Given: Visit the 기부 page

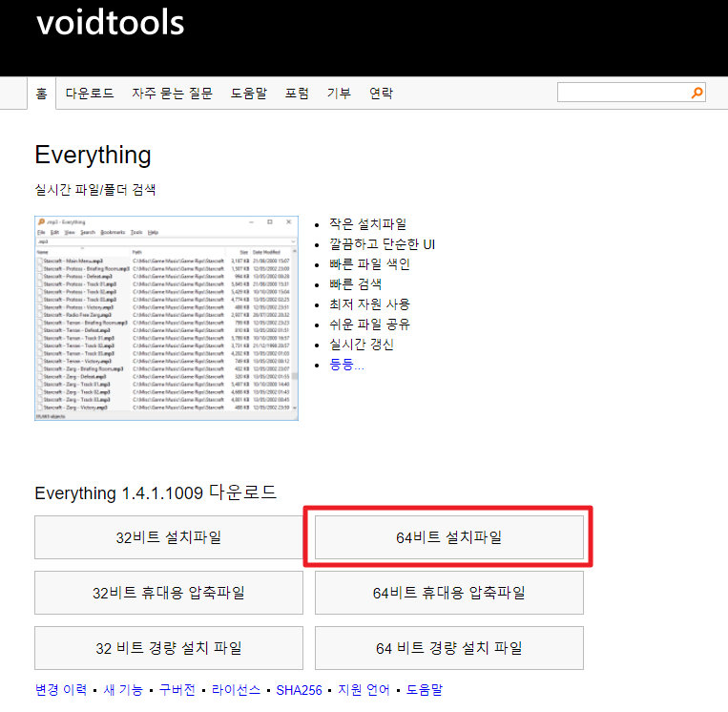Looking at the screenshot, I should tap(339, 94).
